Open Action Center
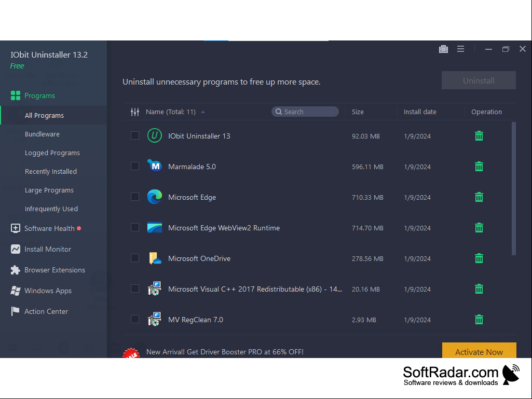The image size is (532, 399). coord(46,311)
